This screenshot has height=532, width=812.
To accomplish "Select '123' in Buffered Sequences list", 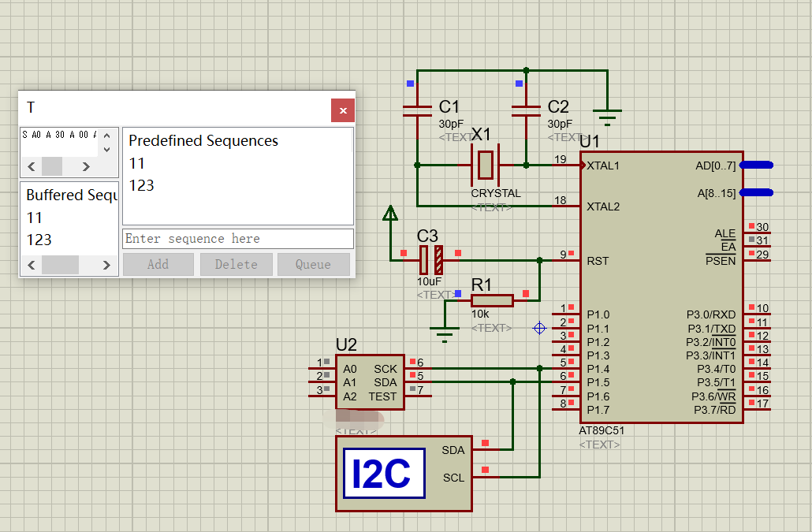I will pyautogui.click(x=39, y=240).
